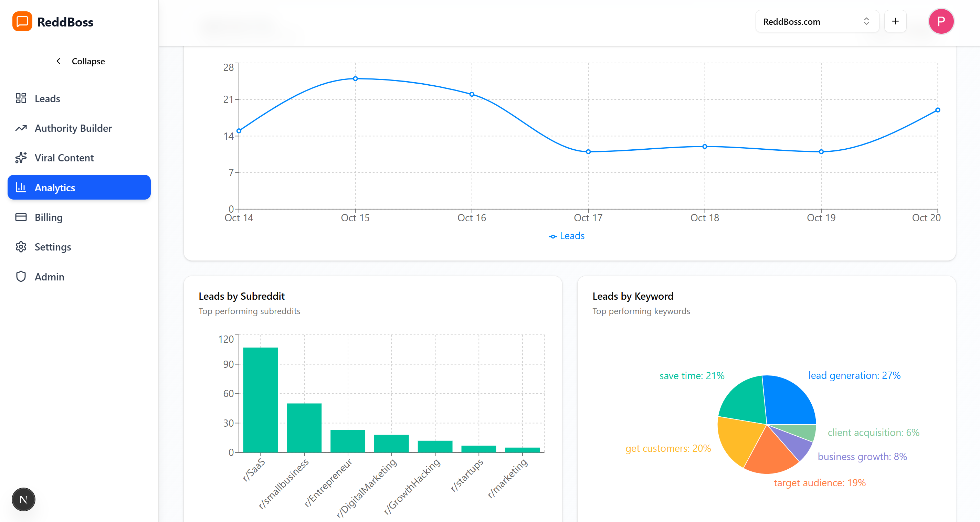Click the Settings gear icon
This screenshot has width=980, height=522.
click(21, 247)
